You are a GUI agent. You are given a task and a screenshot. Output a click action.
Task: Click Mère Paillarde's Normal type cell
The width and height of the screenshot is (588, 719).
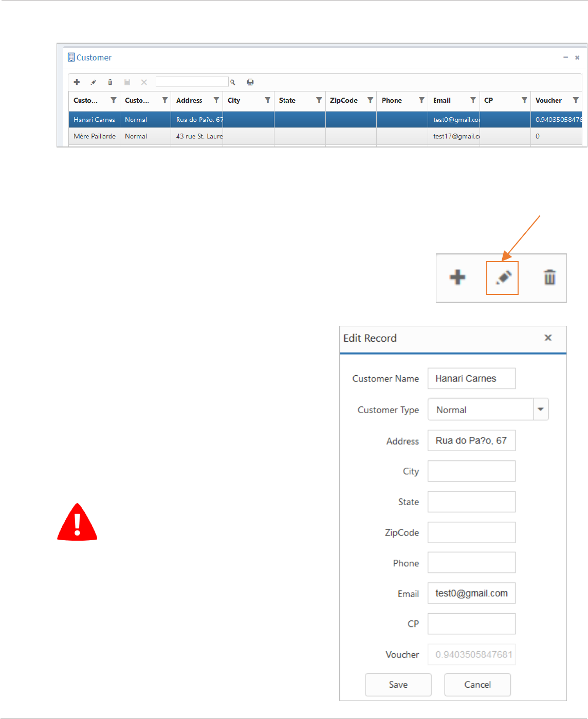[x=145, y=136]
